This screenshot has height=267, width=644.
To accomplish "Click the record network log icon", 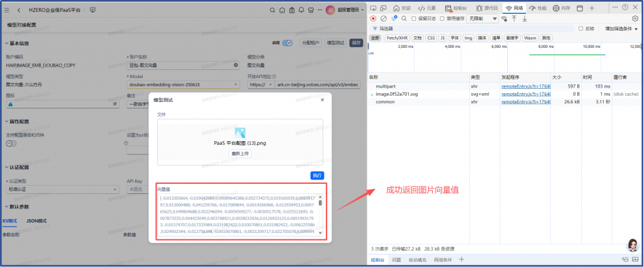I will point(373,18).
